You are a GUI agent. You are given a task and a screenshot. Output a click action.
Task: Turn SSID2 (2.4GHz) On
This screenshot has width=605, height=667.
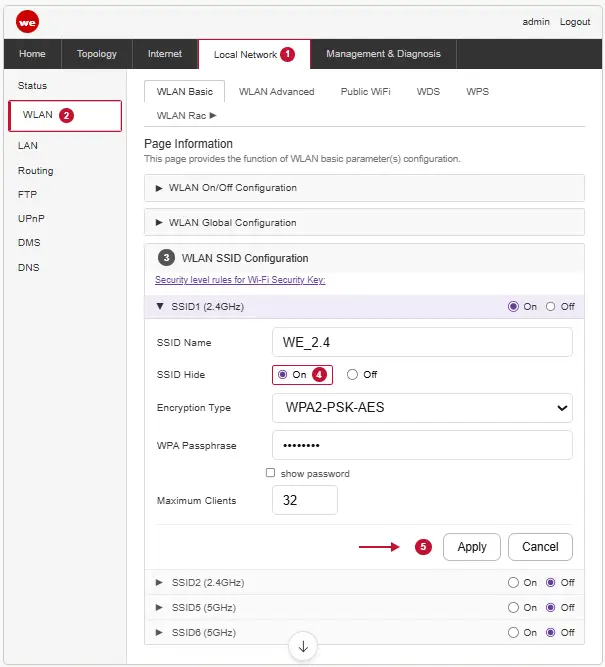point(513,582)
